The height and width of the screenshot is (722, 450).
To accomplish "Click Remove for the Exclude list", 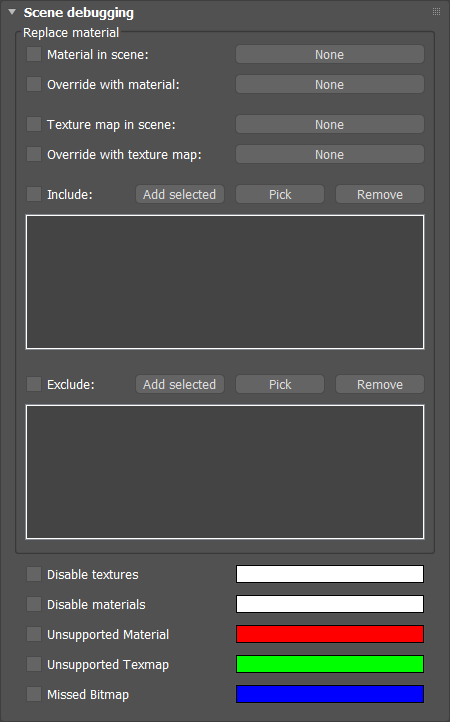I will 380,384.
